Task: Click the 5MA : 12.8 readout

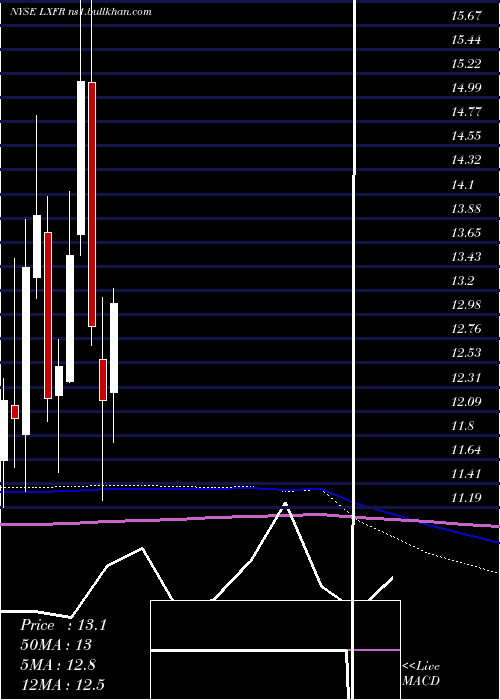Action: [x=58, y=665]
